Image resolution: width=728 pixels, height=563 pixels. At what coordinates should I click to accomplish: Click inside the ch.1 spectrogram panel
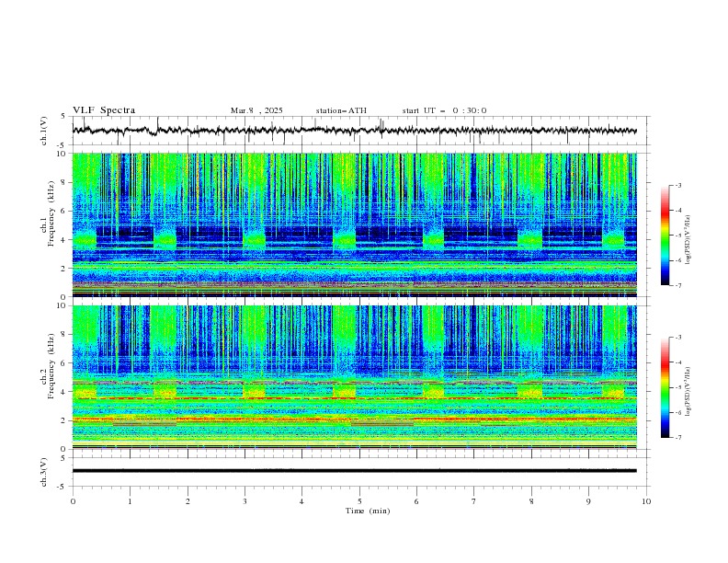pyautogui.click(x=355, y=224)
